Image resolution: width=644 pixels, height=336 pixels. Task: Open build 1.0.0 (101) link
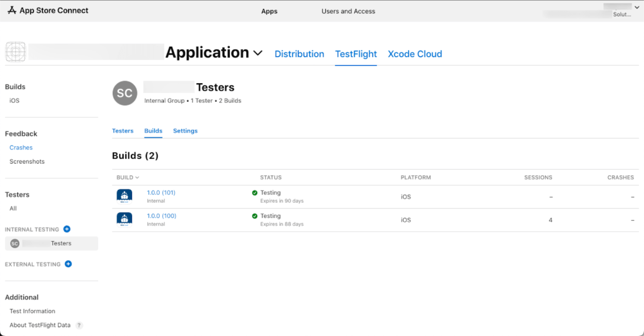pos(161,192)
